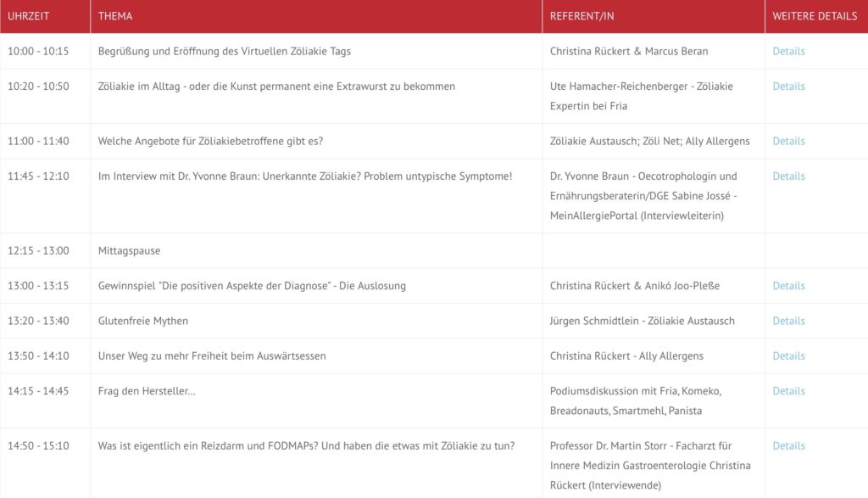The width and height of the screenshot is (868, 498).
Task: Open Details link for 10:00 - 10:15 session
Action: click(788, 51)
